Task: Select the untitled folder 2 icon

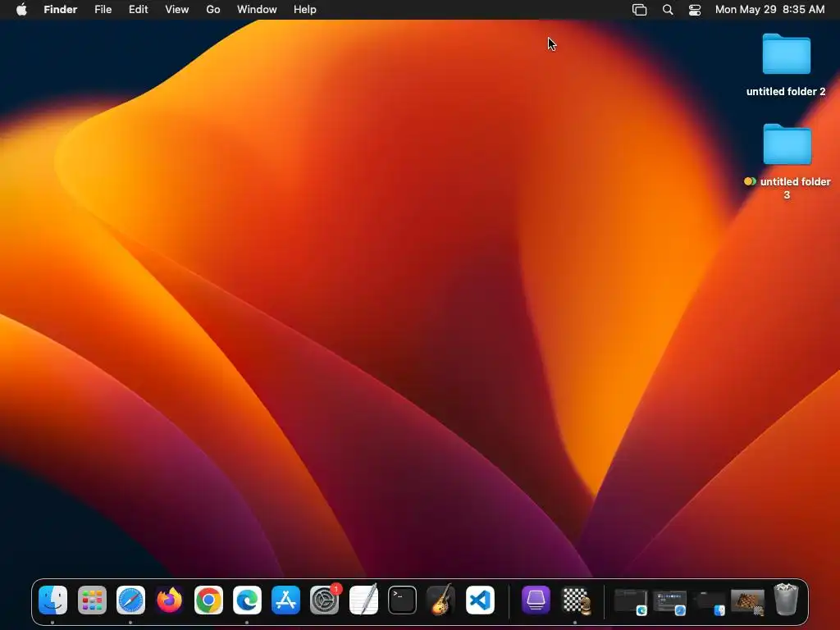Action: point(787,53)
